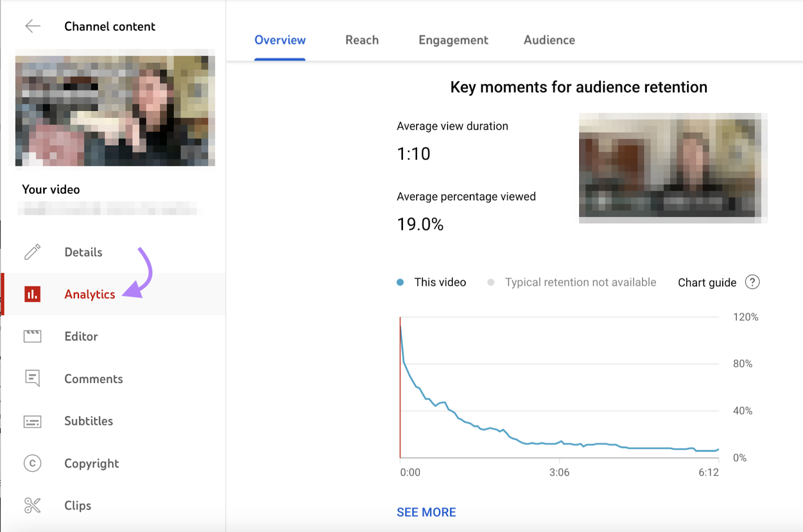Screen dimensions: 803x532
Task: Click the Clips scissors icon
Action: pyautogui.click(x=32, y=505)
